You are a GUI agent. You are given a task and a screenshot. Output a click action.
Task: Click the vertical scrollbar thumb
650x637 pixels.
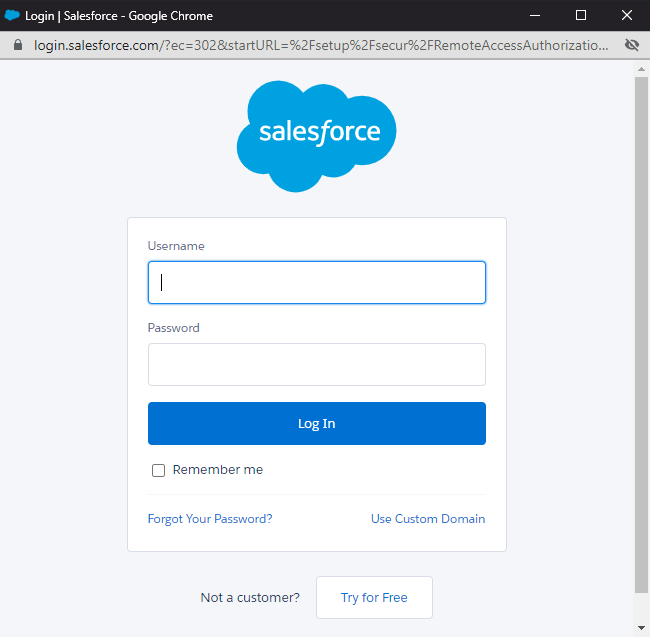pos(641,330)
